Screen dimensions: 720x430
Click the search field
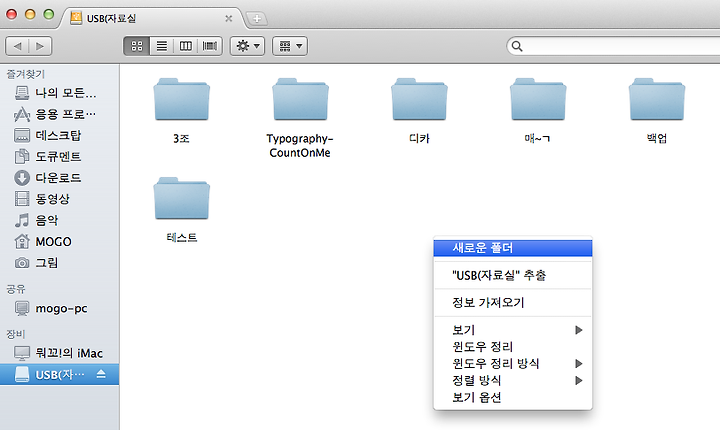[613, 46]
